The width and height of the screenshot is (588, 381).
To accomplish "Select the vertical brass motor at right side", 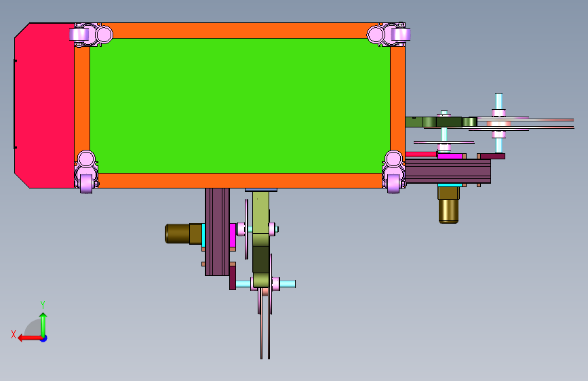I will (x=448, y=205).
